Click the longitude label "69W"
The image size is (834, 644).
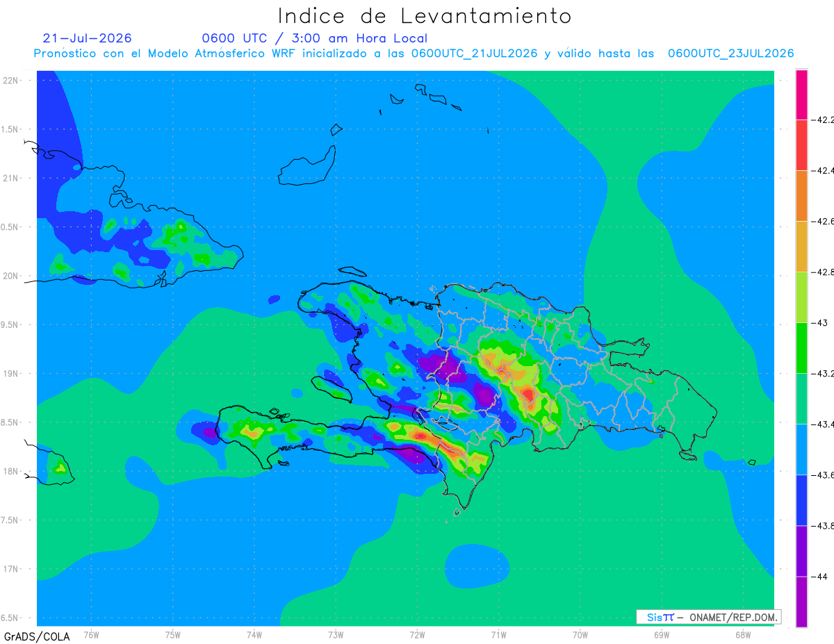click(662, 634)
